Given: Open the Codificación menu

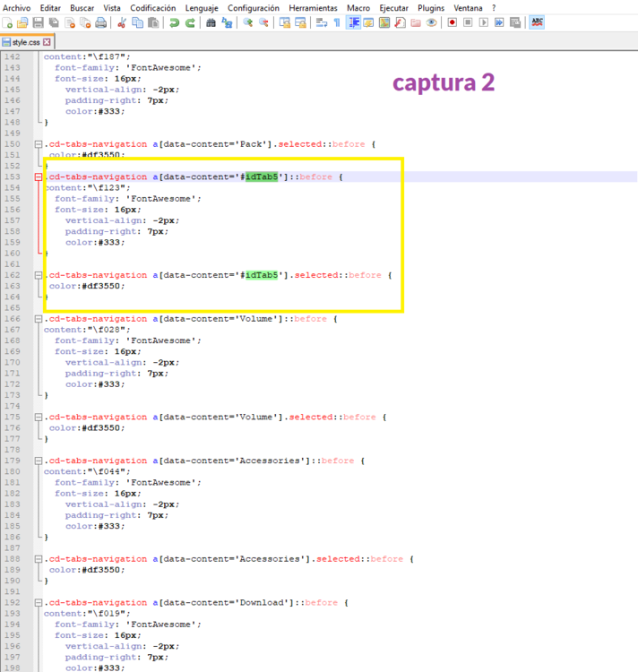Looking at the screenshot, I should pos(152,7).
